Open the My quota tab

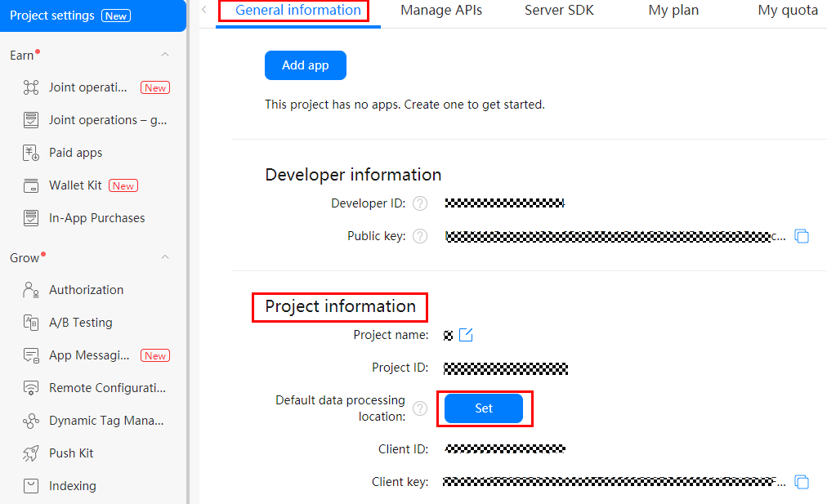787,11
